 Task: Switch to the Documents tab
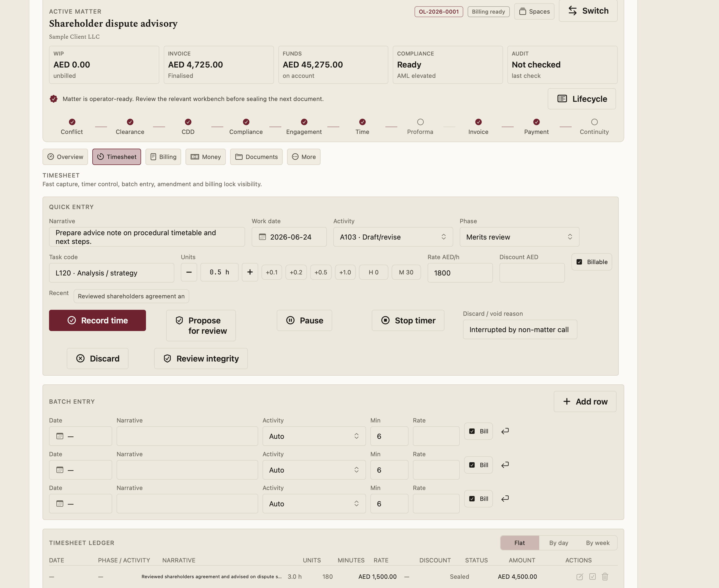(x=257, y=157)
